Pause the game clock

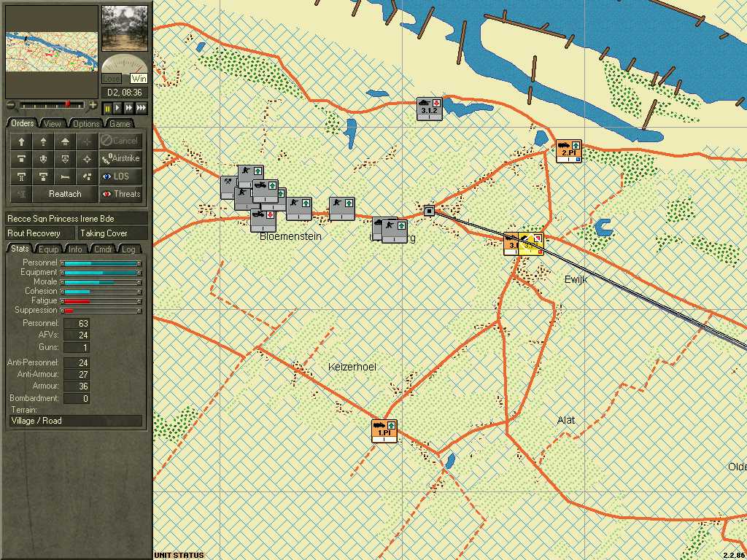tap(107, 109)
